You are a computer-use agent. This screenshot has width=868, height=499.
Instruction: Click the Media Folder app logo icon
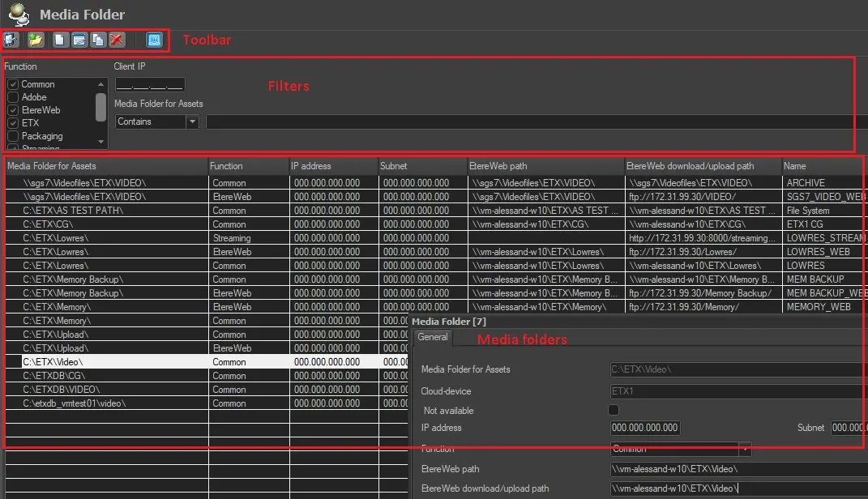click(19, 13)
